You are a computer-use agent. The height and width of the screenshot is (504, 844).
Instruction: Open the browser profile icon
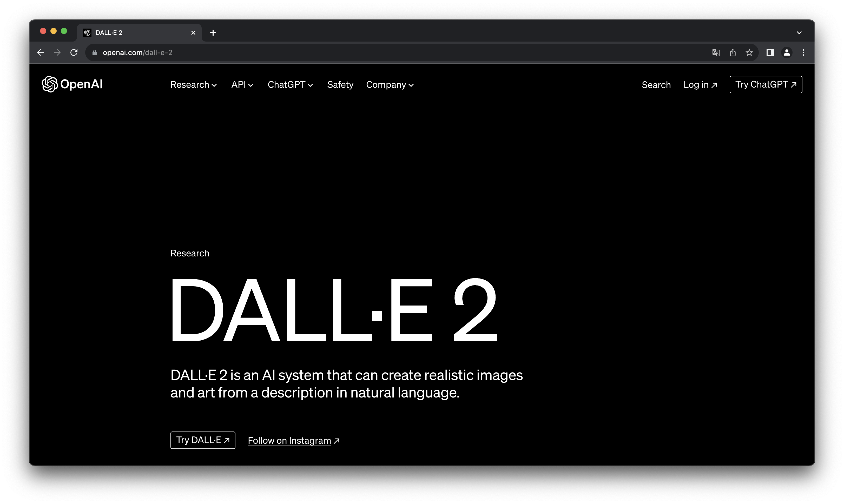pyautogui.click(x=787, y=52)
